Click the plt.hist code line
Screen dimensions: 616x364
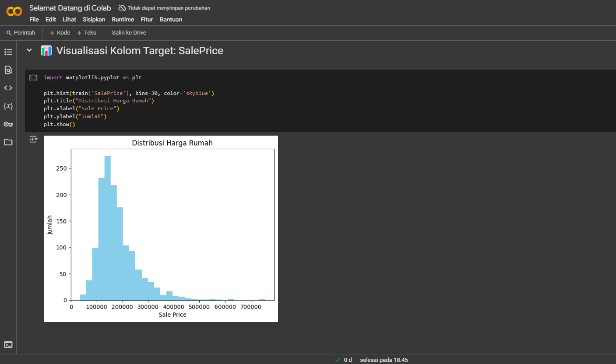pos(129,93)
